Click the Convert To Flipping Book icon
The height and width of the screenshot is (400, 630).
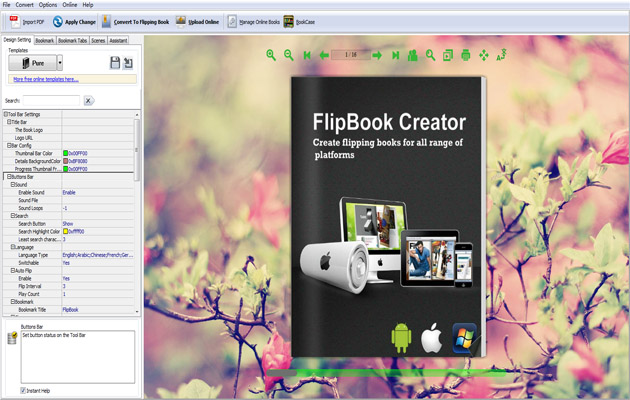(x=106, y=22)
